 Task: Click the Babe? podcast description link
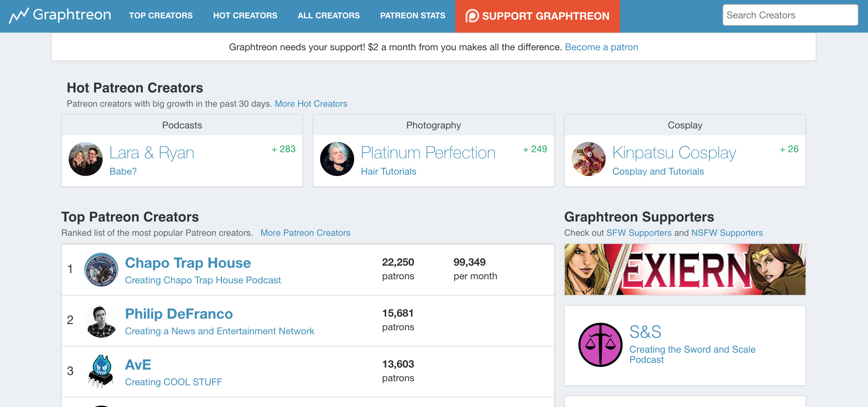123,172
